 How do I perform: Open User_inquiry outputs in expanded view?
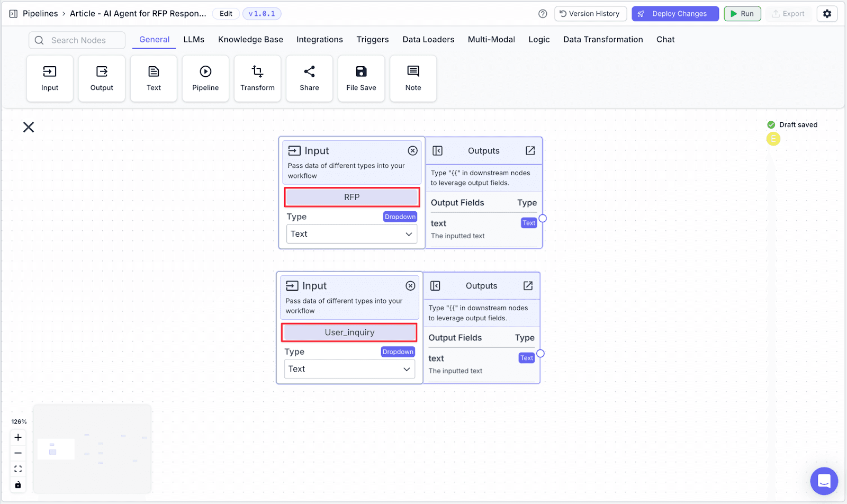click(528, 286)
